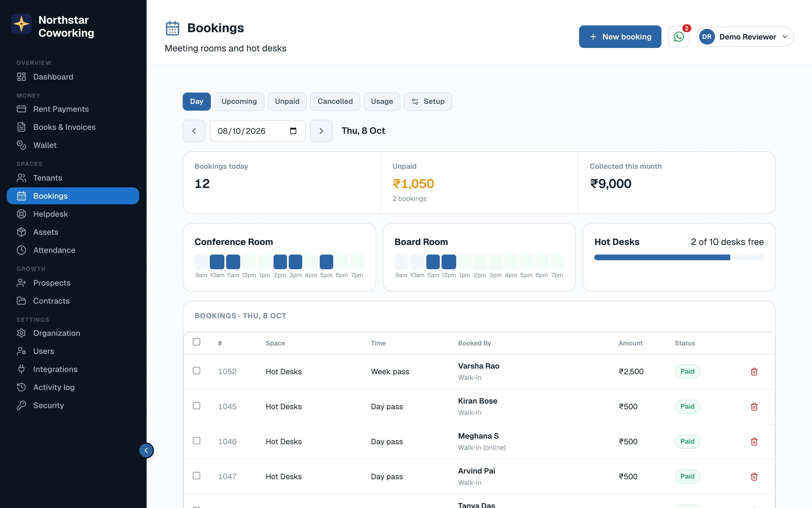
Task: Open Helpdesk from sidebar
Action: pyautogui.click(x=73, y=214)
